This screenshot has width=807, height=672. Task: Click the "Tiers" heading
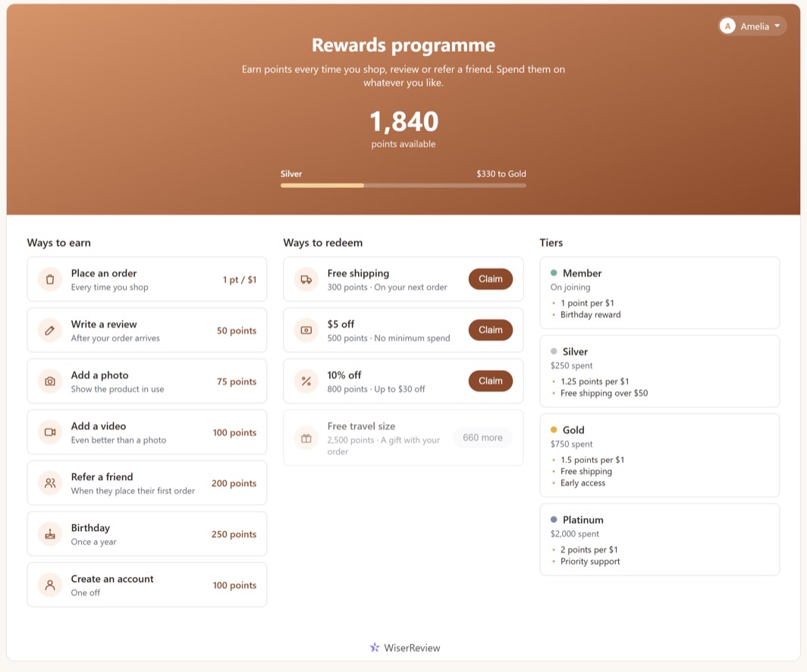click(551, 243)
